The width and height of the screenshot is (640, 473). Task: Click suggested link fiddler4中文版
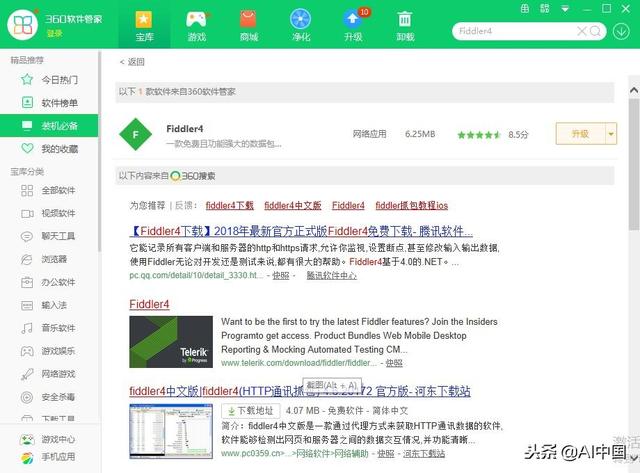(x=293, y=205)
